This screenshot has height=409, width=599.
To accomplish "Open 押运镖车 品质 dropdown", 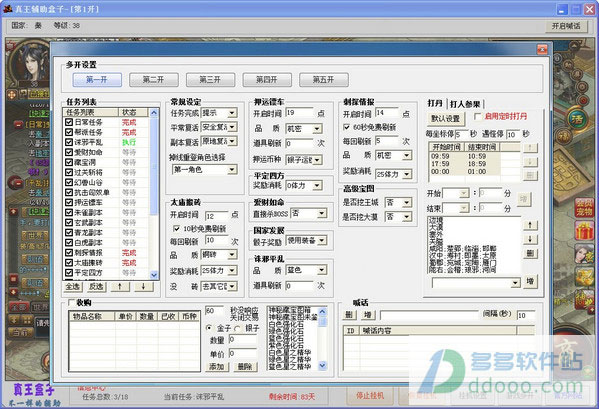I will [x=317, y=129].
